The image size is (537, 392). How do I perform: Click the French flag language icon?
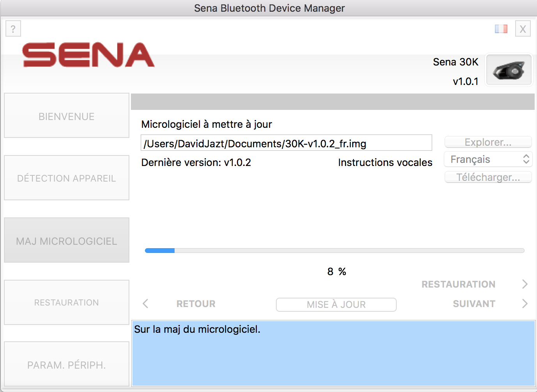[501, 29]
